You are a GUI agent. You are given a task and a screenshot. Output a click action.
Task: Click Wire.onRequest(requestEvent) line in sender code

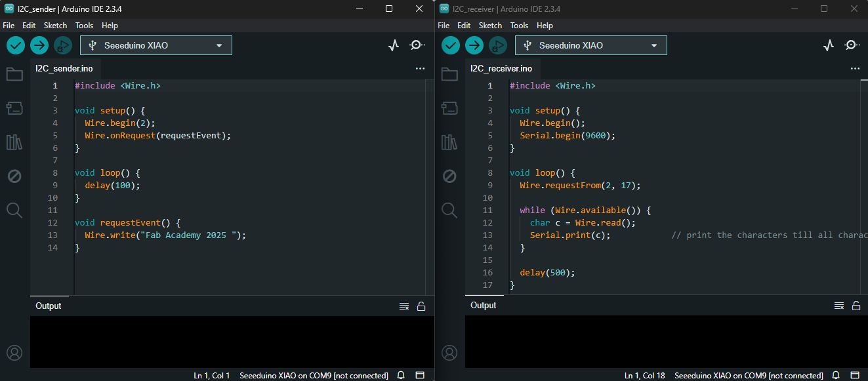[158, 136]
